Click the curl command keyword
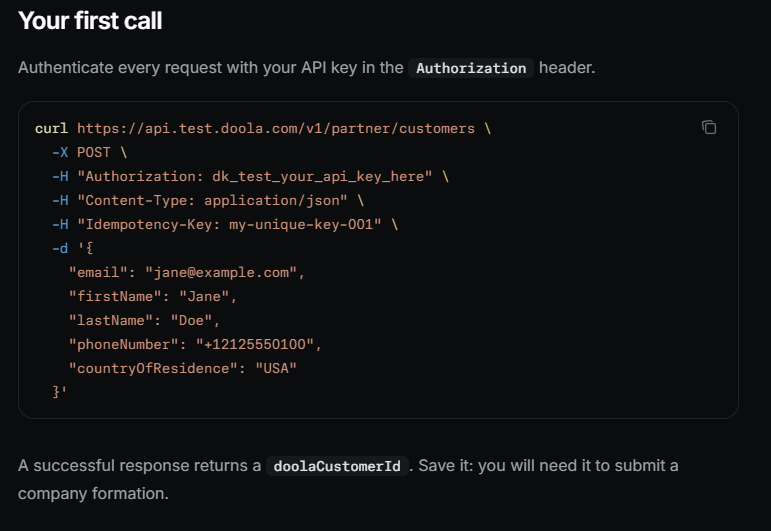Screen dimensions: 771x531 [x=51, y=128]
